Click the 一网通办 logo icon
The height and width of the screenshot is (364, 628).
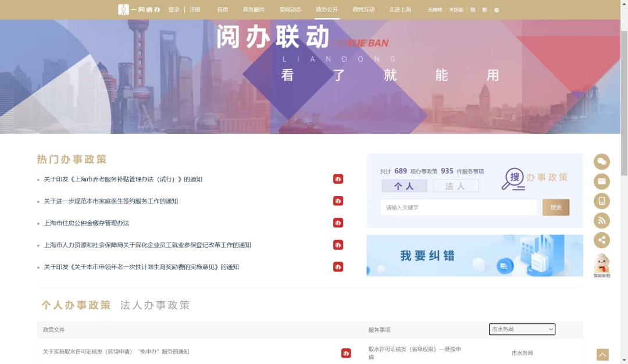pos(123,10)
